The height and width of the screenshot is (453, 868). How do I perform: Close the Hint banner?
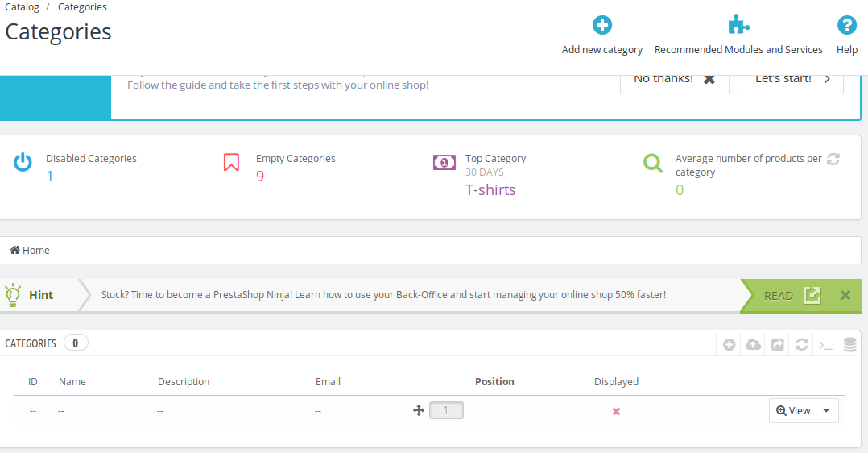point(845,295)
